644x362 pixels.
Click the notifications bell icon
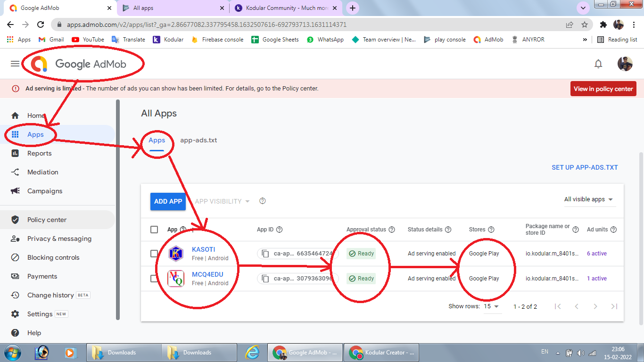click(x=598, y=64)
